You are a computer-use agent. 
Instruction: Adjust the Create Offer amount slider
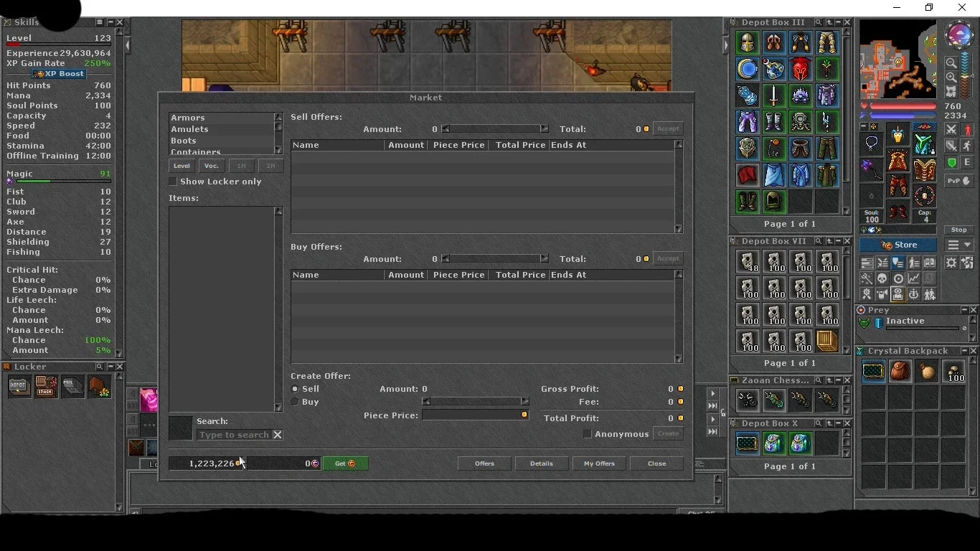point(476,402)
